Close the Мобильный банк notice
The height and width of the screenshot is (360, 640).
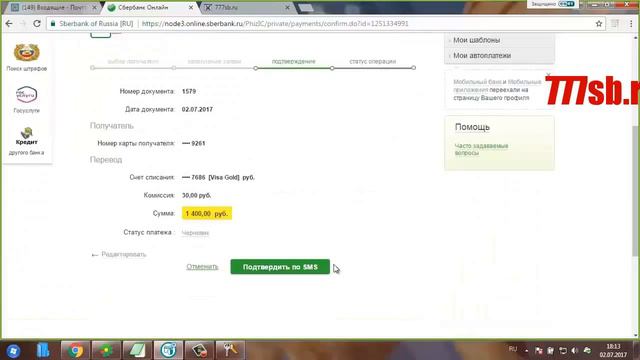(548, 75)
